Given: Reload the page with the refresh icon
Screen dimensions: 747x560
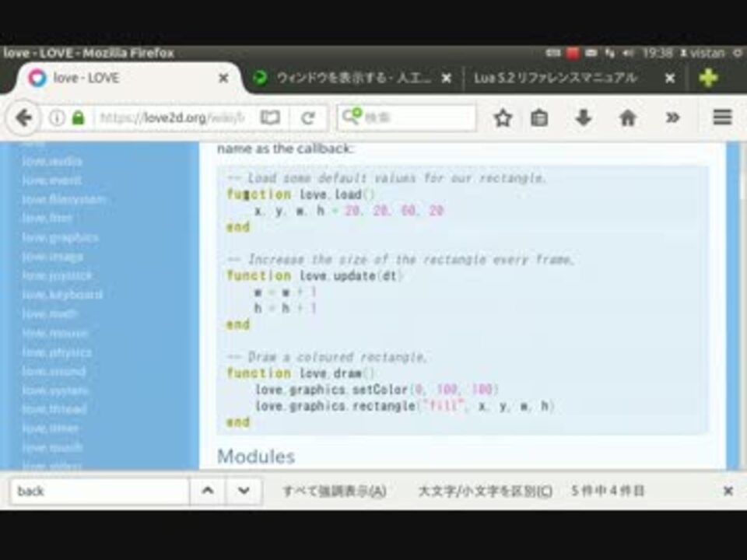Looking at the screenshot, I should click(308, 117).
